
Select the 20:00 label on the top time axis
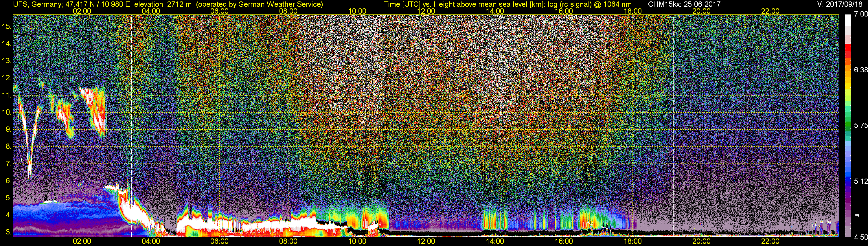[702, 11]
